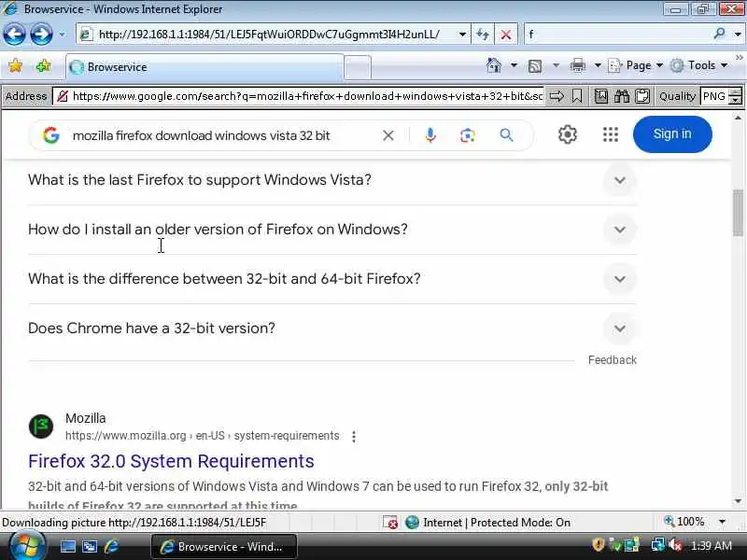Click the voice search microphone icon
Screen dimensions: 747x560
[430, 135]
